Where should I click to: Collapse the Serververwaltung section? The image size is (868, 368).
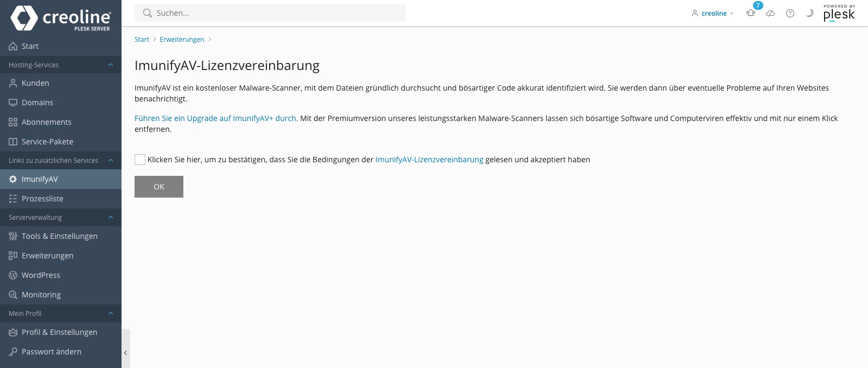point(111,217)
